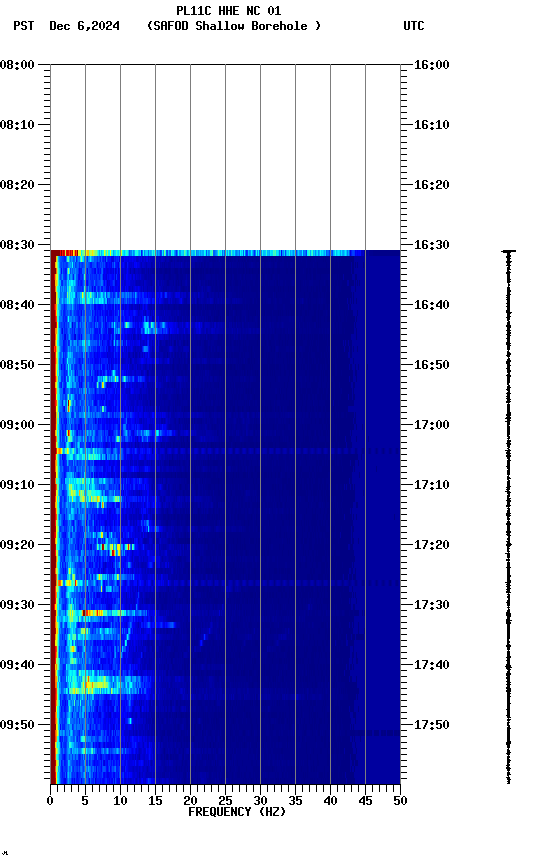Click the station title 'PL11C HHE NC 01'
Image resolution: width=552 pixels, height=864 pixels.
click(229, 10)
